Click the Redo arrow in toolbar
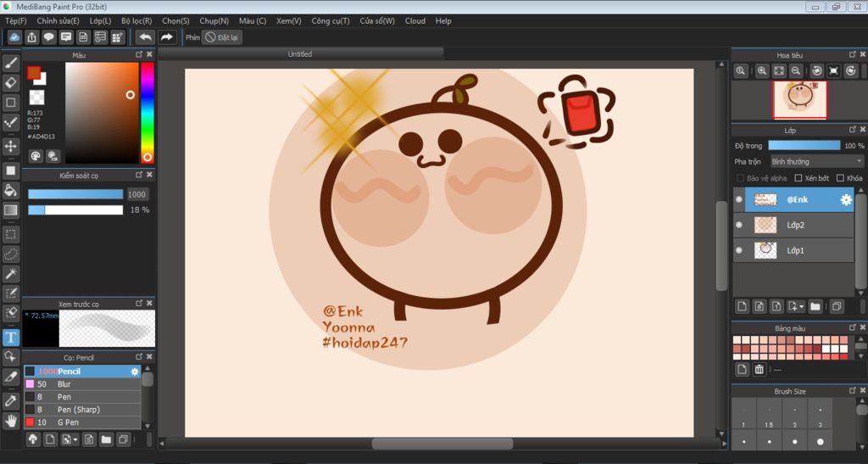 point(166,37)
